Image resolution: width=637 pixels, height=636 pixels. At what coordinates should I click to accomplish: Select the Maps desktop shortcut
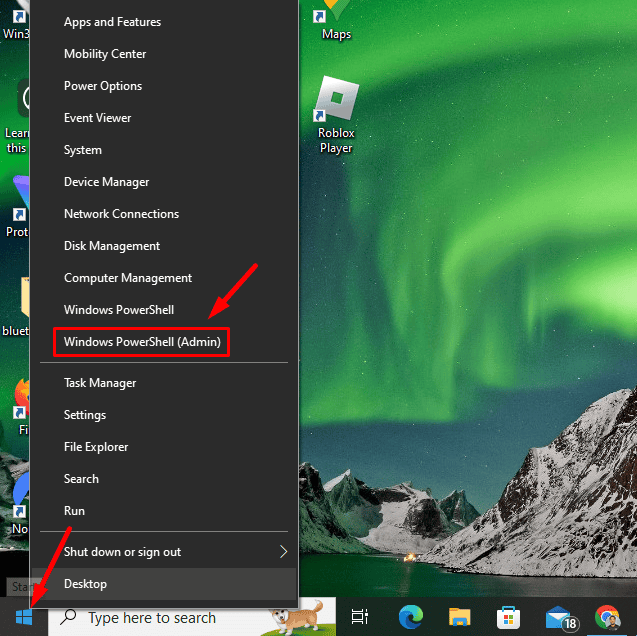tap(336, 20)
